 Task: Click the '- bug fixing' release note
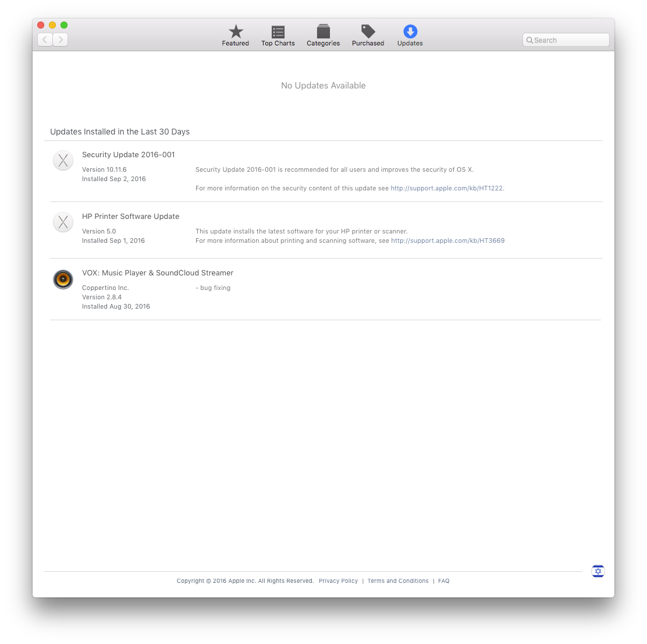tap(213, 288)
